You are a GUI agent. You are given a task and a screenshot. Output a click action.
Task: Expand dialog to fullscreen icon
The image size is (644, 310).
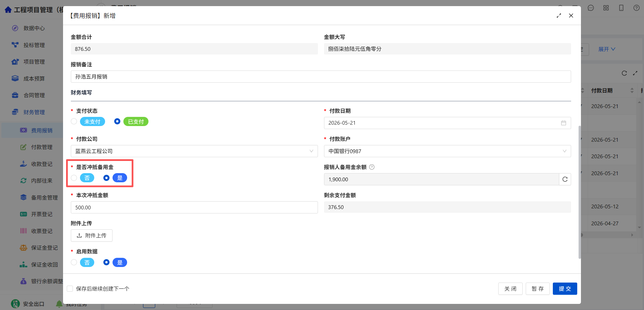pyautogui.click(x=559, y=16)
